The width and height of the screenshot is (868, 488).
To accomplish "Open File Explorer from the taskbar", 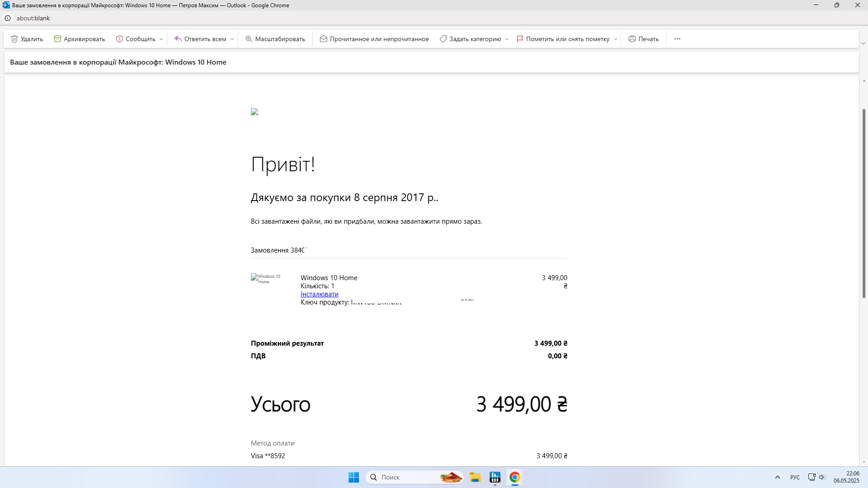I will coord(475,477).
